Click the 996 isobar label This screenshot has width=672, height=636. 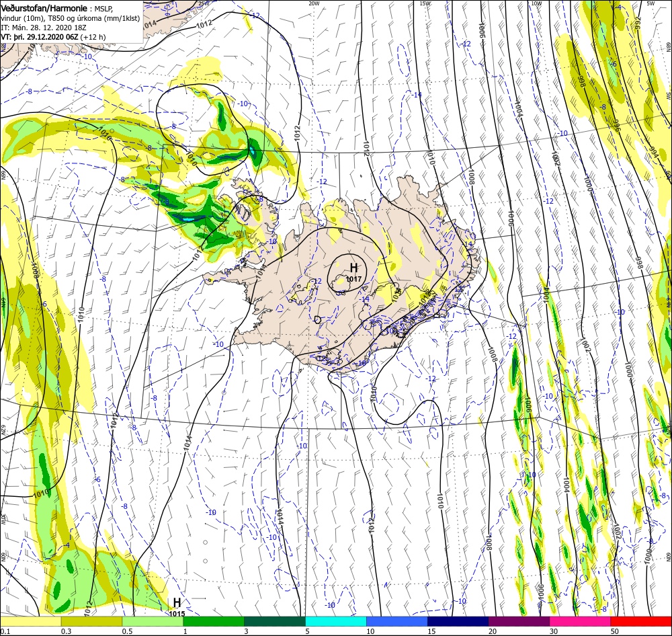click(616, 125)
